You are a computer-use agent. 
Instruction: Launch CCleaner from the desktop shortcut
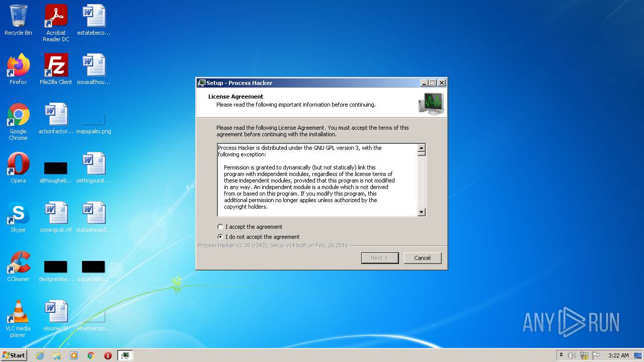click(18, 266)
